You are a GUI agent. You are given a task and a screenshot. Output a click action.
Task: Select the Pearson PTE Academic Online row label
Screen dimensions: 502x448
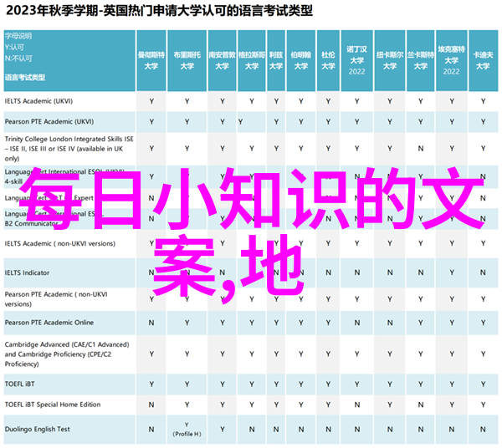(x=49, y=323)
